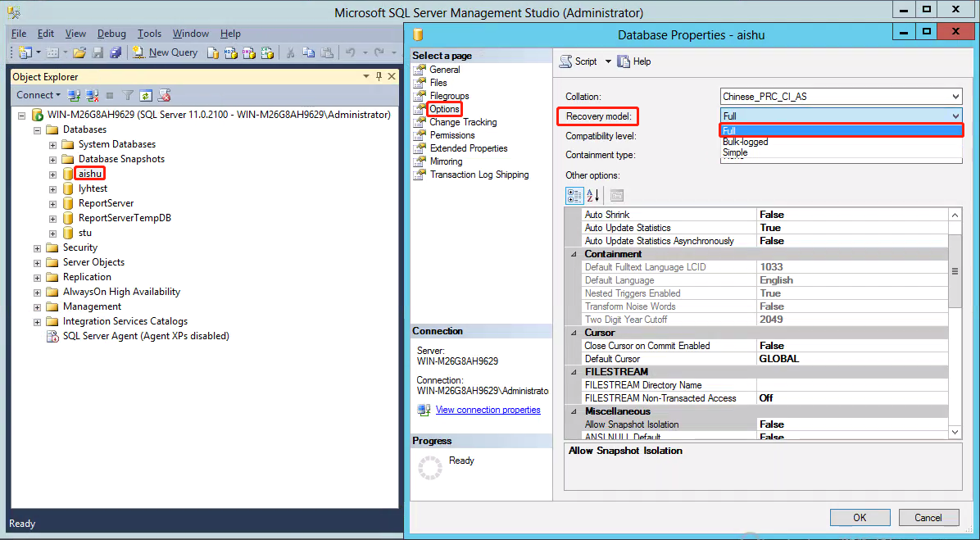Click the Connect Object Explorer icon
Image resolution: width=980 pixels, height=540 pixels.
pyautogui.click(x=74, y=96)
